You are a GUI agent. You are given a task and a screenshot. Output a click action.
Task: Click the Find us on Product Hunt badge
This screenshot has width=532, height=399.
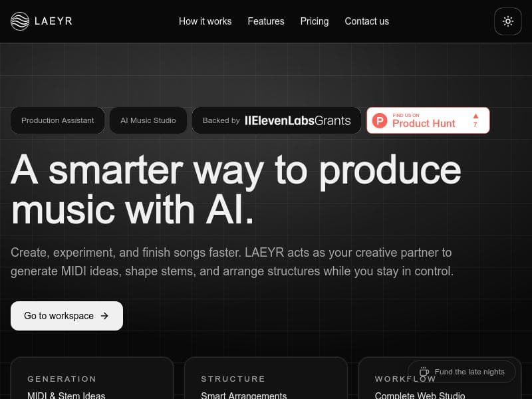click(428, 120)
